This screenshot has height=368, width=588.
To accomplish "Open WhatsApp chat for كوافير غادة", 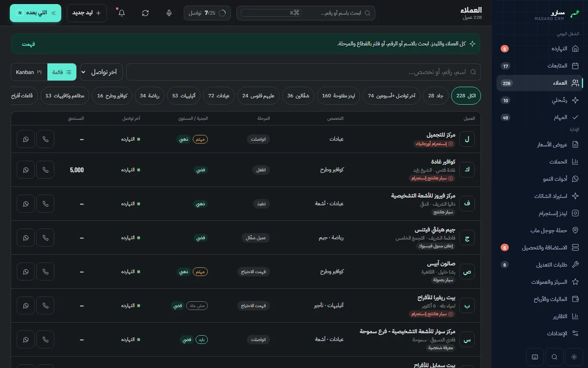I will [x=26, y=170].
